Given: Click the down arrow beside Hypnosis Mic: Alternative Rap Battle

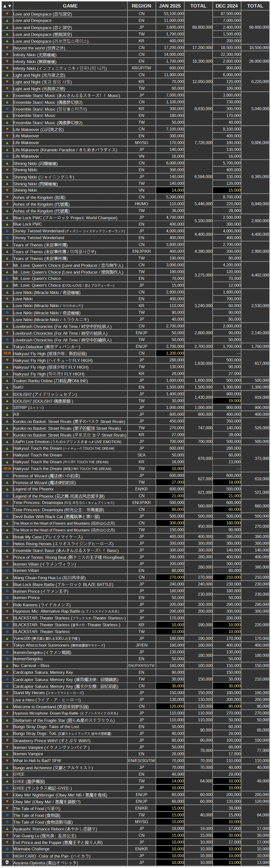Looking at the screenshot, I should (7, 611).
